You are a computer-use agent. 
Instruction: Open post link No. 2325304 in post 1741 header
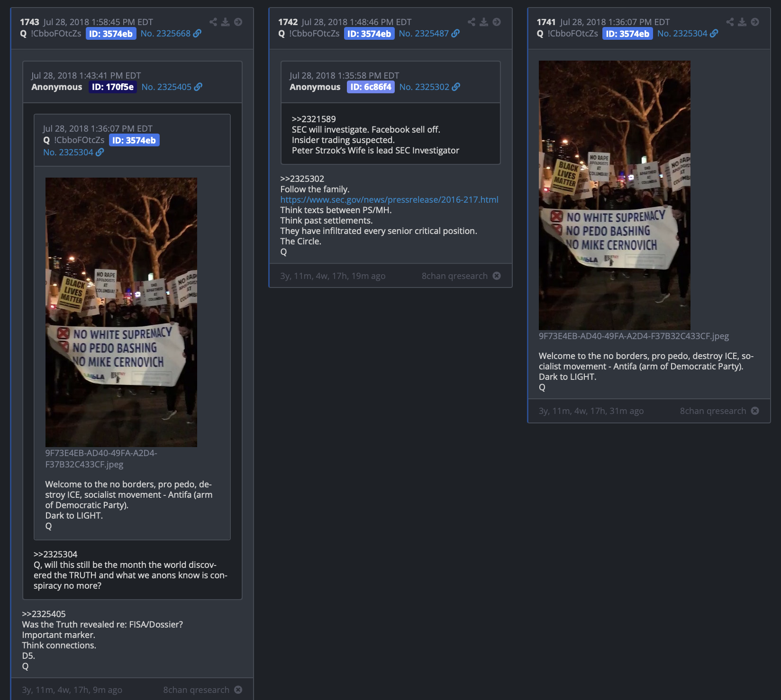point(682,33)
